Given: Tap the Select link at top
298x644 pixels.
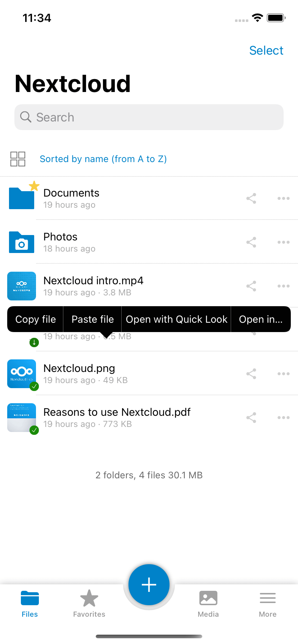Looking at the screenshot, I should click(x=266, y=51).
